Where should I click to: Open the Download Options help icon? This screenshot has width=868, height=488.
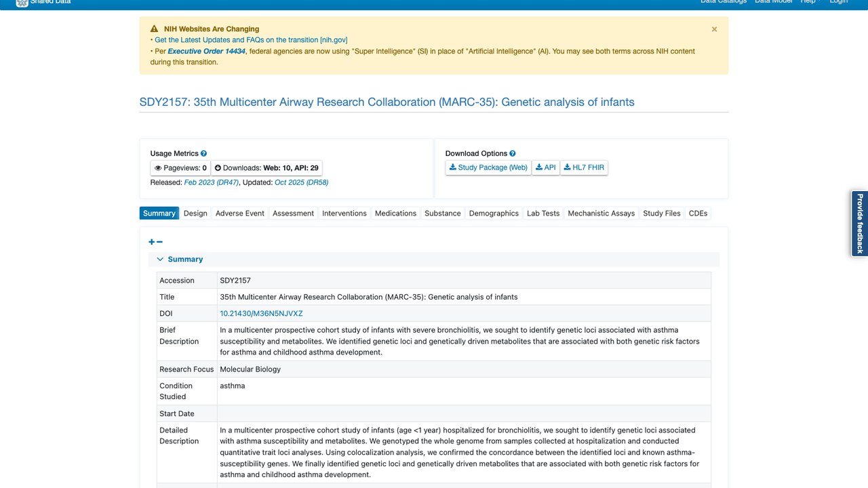(x=512, y=154)
